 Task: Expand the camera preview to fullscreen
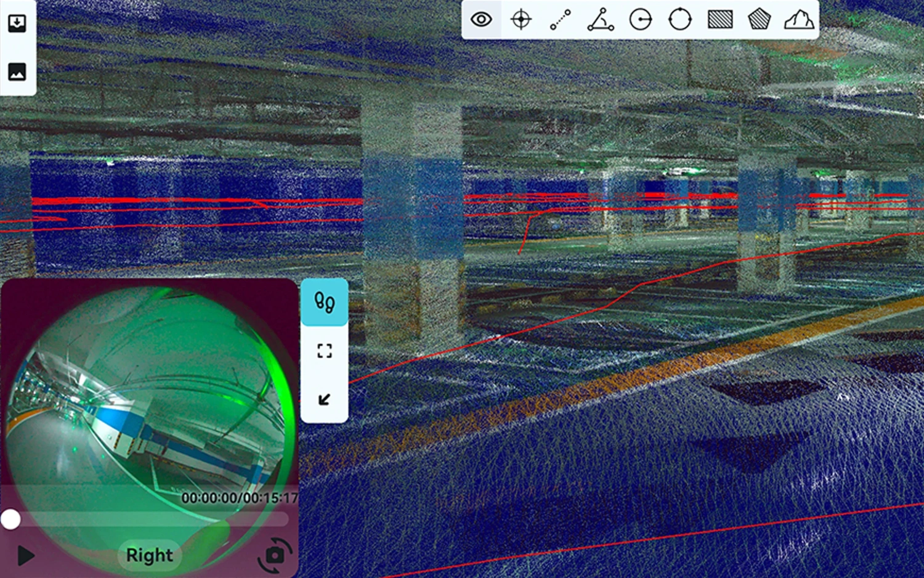[325, 351]
